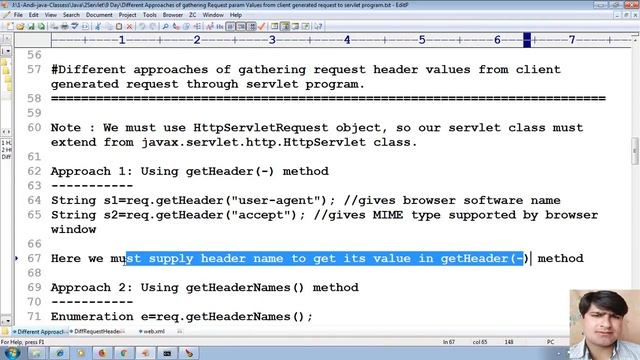The image size is (640, 360).
Task: Paste from clipboard icon
Action: pos(119,27)
